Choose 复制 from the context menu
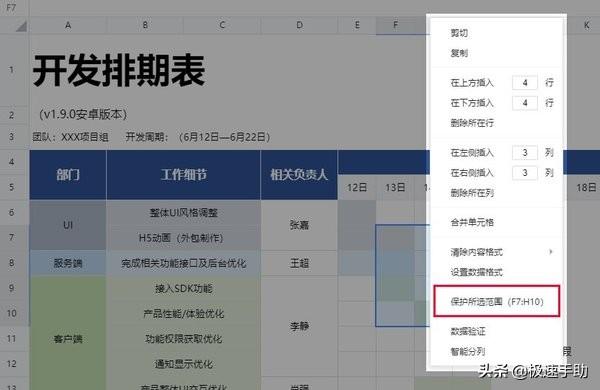600x390 pixels. [x=459, y=53]
